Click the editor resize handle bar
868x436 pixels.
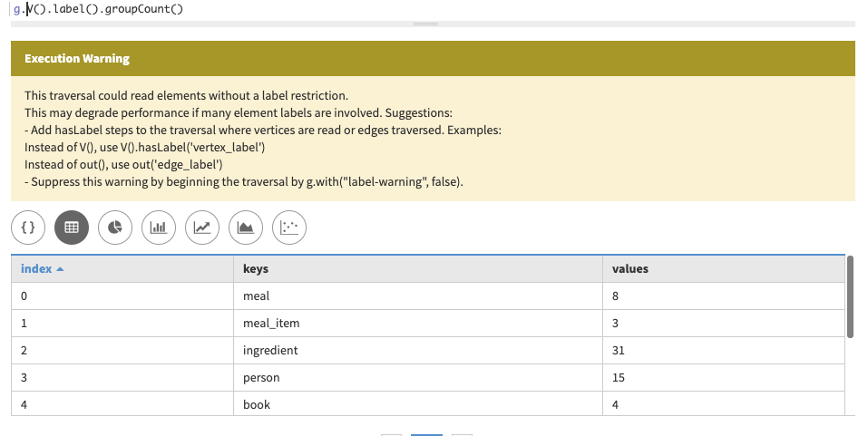point(425,24)
